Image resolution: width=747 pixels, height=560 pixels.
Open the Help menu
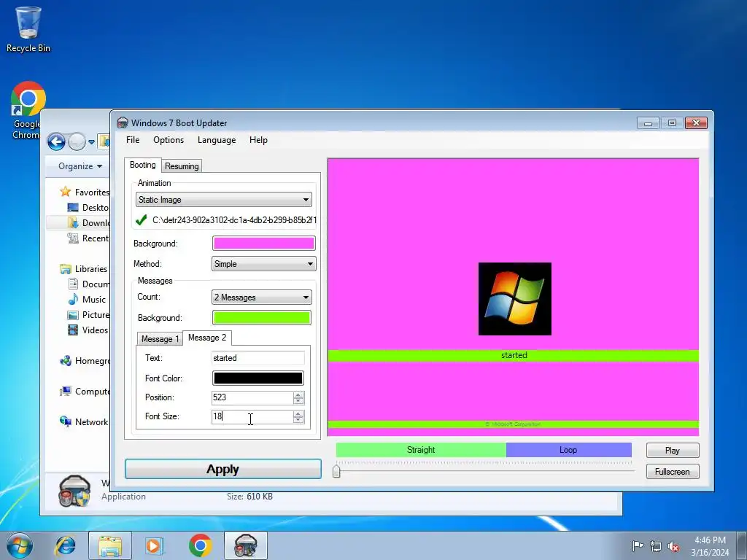click(258, 140)
